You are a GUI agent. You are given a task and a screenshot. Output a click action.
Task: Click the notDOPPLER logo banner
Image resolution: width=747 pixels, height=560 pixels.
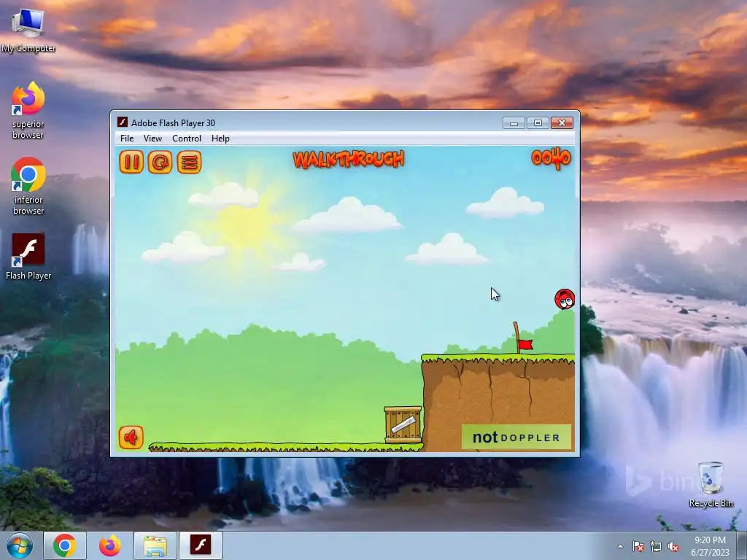pos(516,437)
